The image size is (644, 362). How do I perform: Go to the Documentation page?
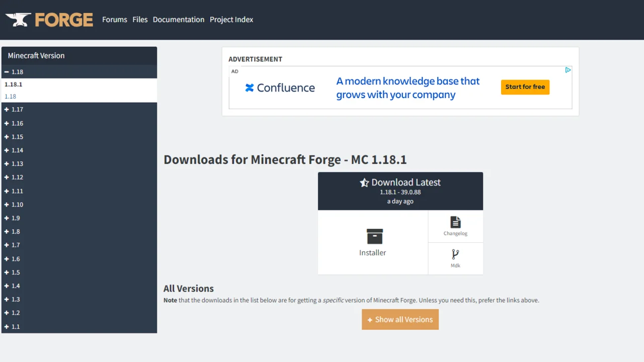pyautogui.click(x=179, y=20)
